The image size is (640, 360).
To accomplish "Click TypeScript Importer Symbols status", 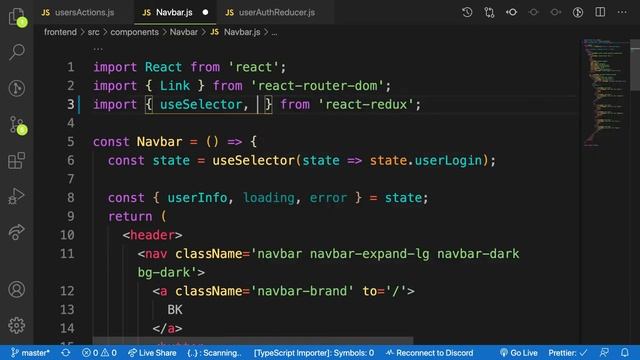I will tap(314, 353).
